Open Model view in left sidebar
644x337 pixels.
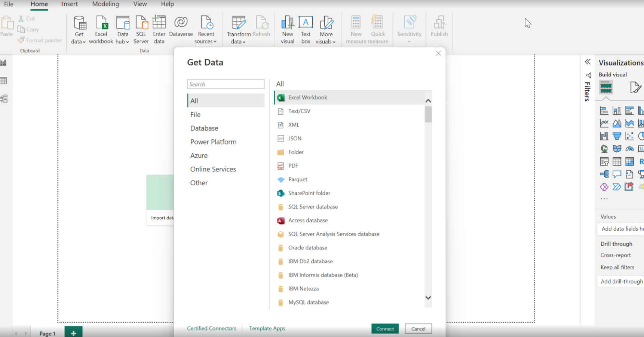click(x=4, y=99)
